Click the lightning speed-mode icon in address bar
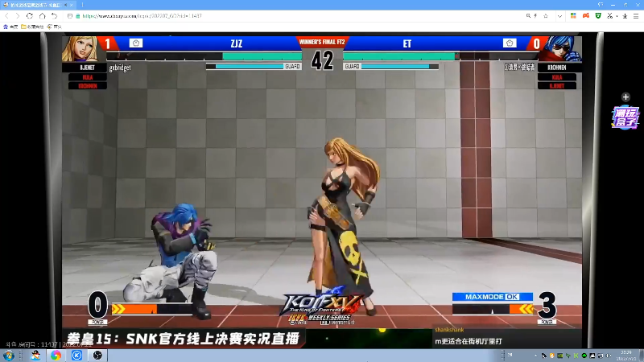Image resolution: width=644 pixels, height=362 pixels. click(x=535, y=16)
